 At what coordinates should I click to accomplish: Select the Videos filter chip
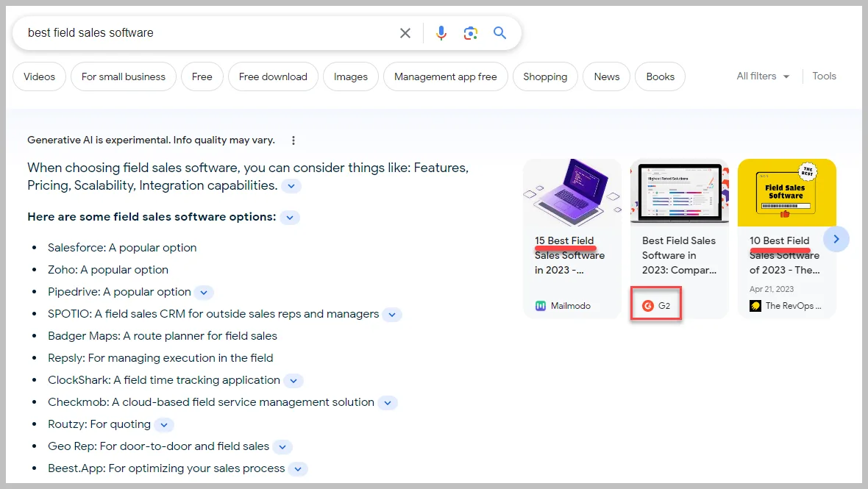[x=39, y=77]
